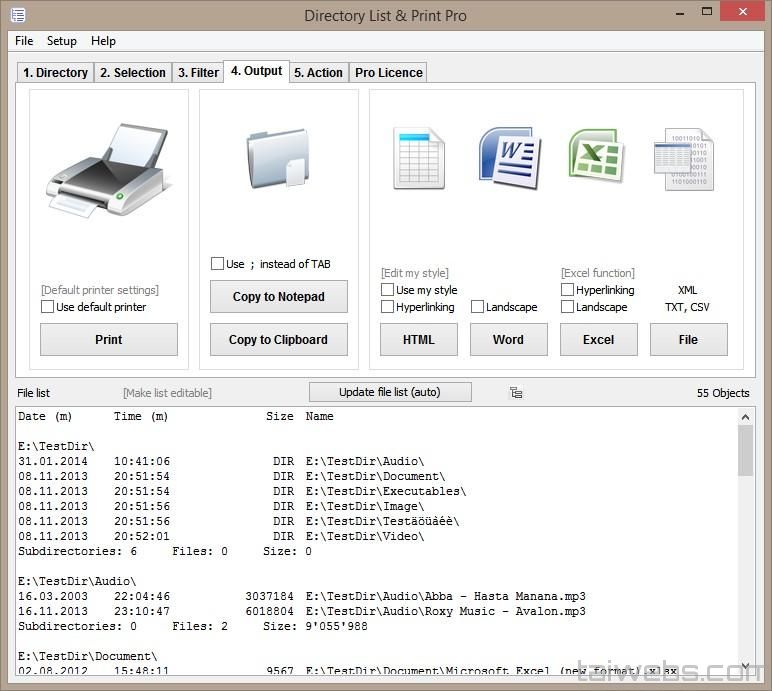This screenshot has width=772, height=691.
Task: Switch to the 3. Filter tab
Action: point(198,72)
